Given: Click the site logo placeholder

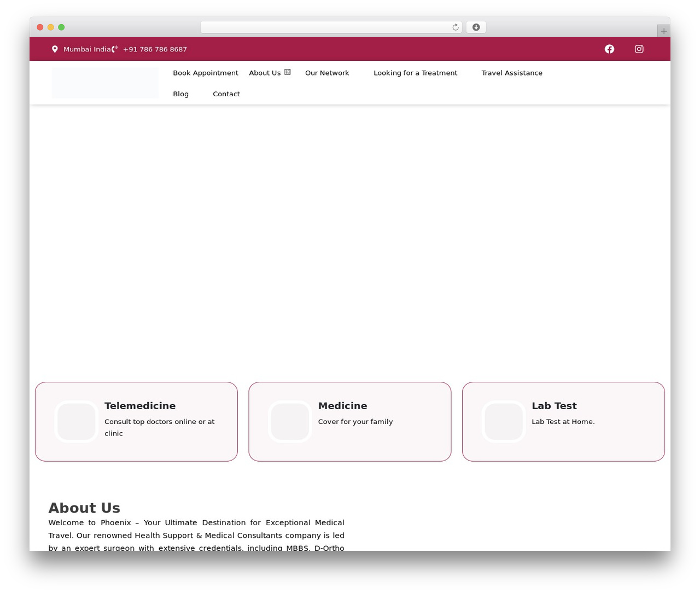Looking at the screenshot, I should pos(106,83).
